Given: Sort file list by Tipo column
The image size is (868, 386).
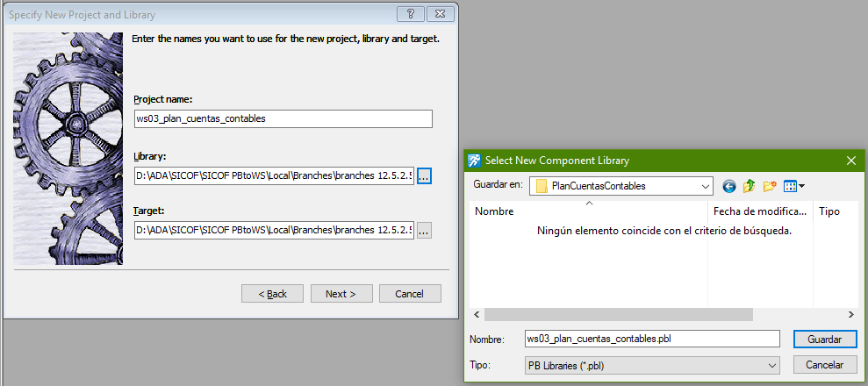Looking at the screenshot, I should point(836,211).
